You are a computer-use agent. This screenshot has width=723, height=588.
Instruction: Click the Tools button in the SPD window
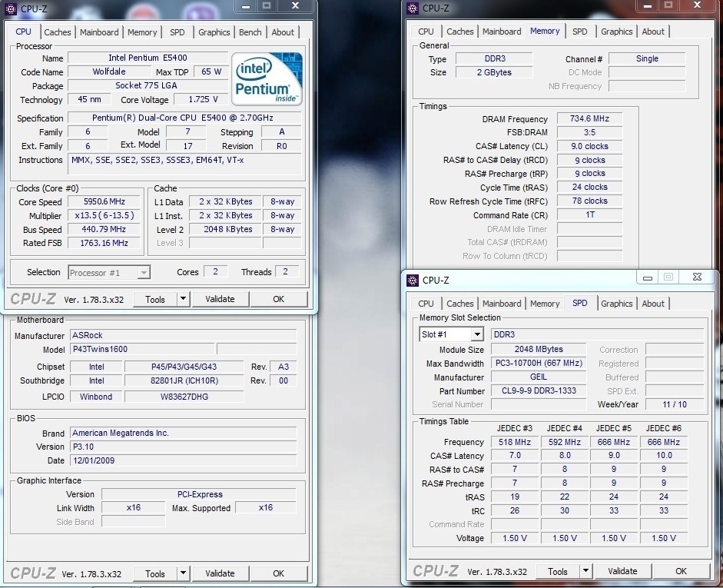click(x=558, y=571)
